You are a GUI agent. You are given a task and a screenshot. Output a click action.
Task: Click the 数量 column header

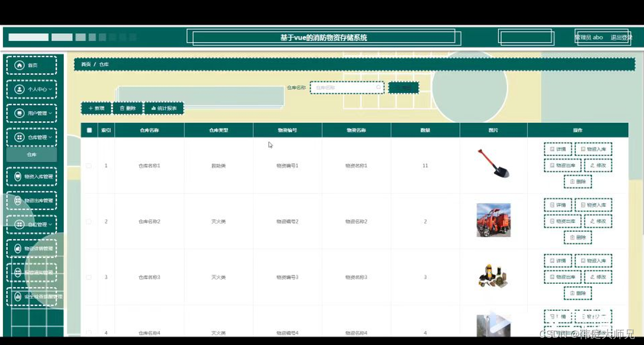pos(425,130)
